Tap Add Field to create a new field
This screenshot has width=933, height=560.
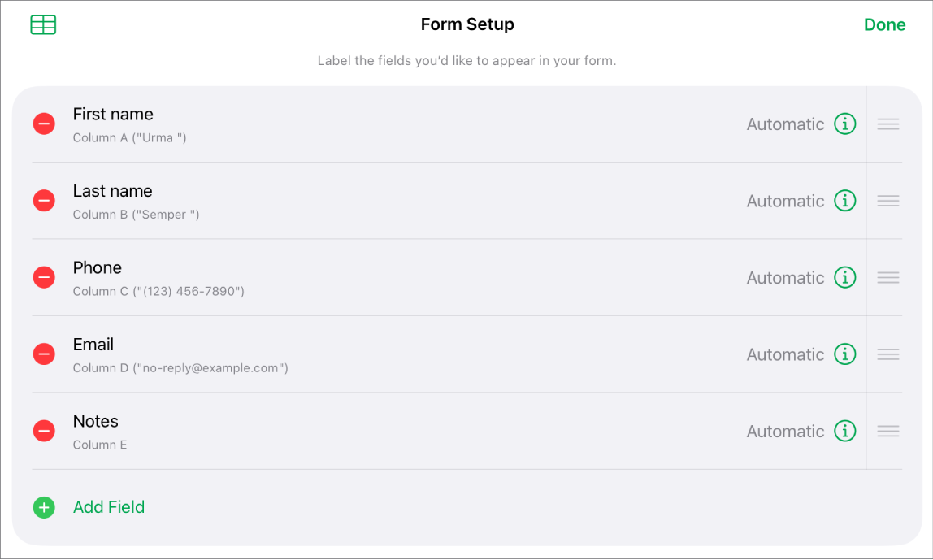tap(108, 506)
